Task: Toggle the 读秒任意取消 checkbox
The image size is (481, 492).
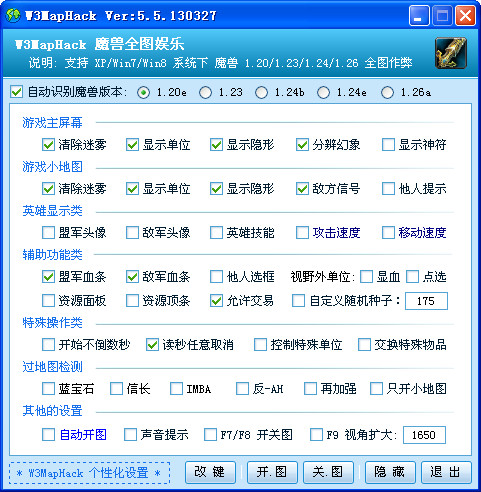Action: pos(152,345)
